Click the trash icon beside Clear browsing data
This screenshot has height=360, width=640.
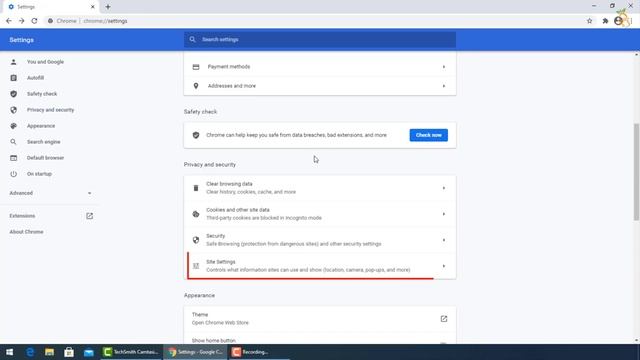[x=196, y=188]
